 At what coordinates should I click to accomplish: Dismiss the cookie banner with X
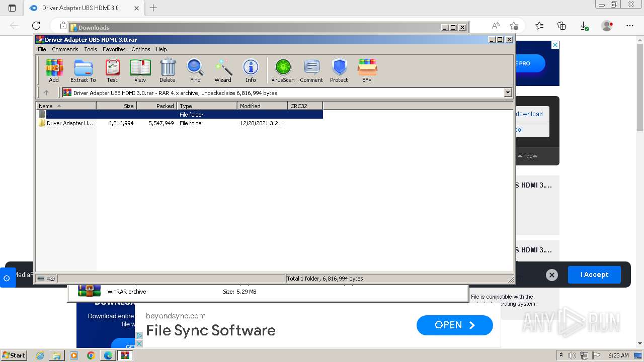coord(552,275)
